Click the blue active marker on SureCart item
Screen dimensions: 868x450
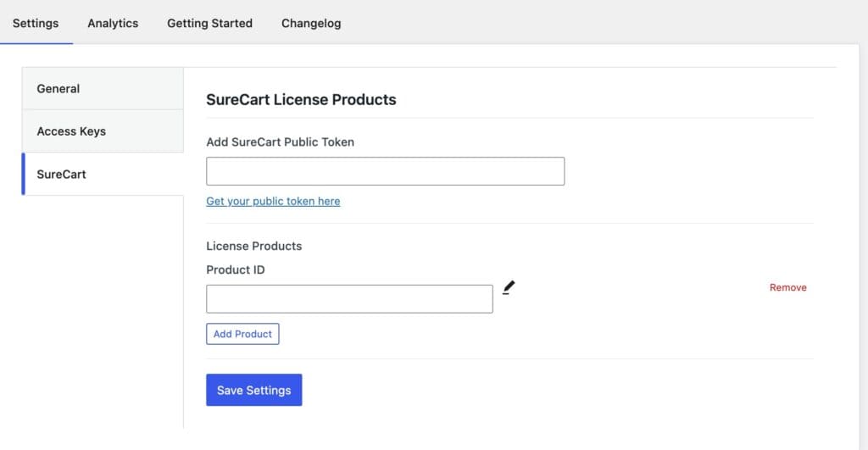tap(24, 175)
